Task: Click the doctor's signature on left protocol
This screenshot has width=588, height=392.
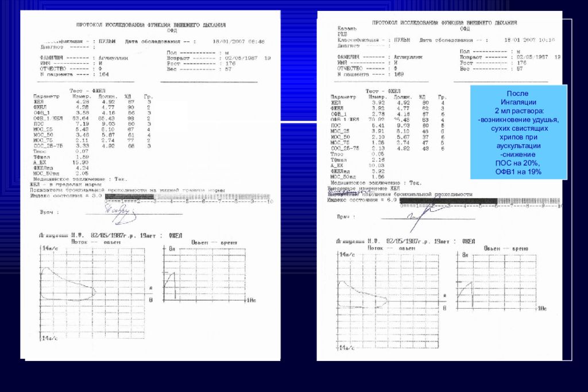Action: pyautogui.click(x=120, y=214)
